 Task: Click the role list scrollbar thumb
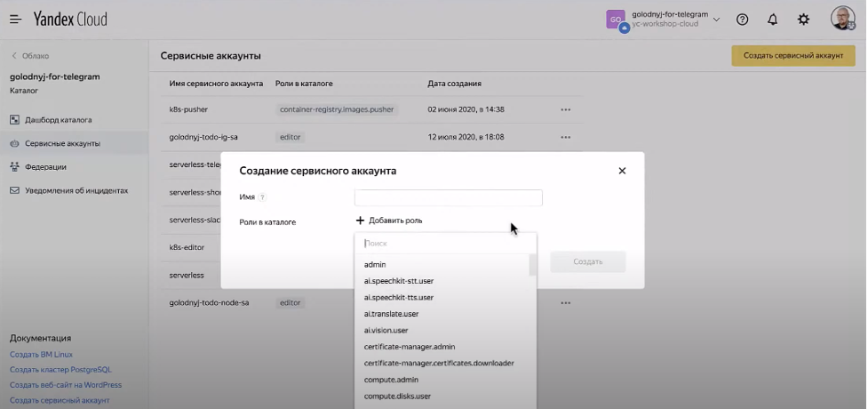[532, 265]
